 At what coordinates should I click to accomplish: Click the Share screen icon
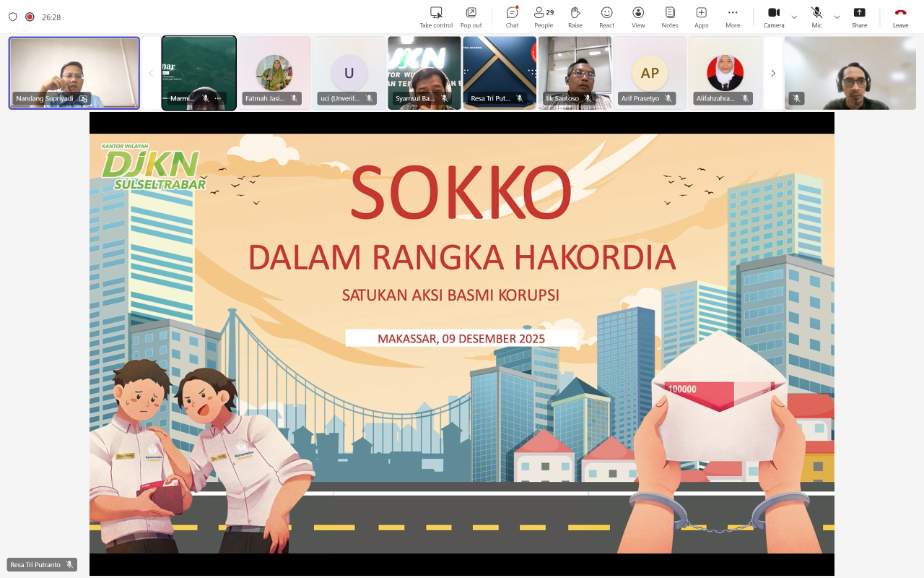point(859,17)
